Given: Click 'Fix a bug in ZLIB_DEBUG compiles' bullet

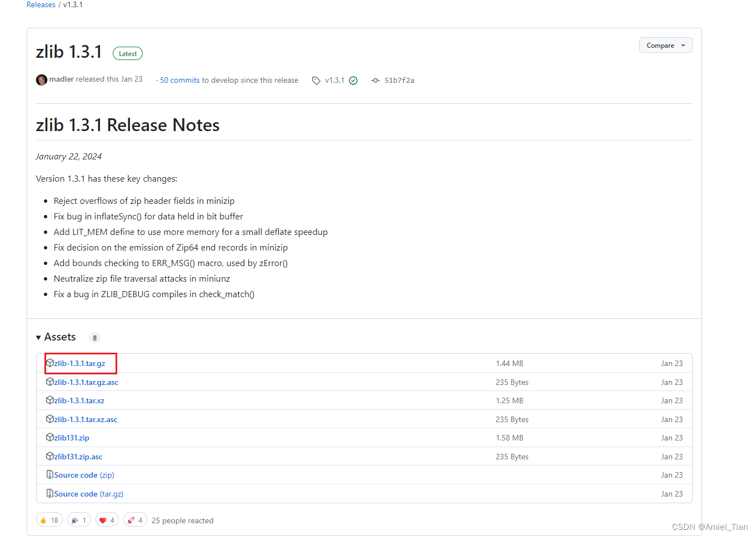Looking at the screenshot, I should [154, 294].
